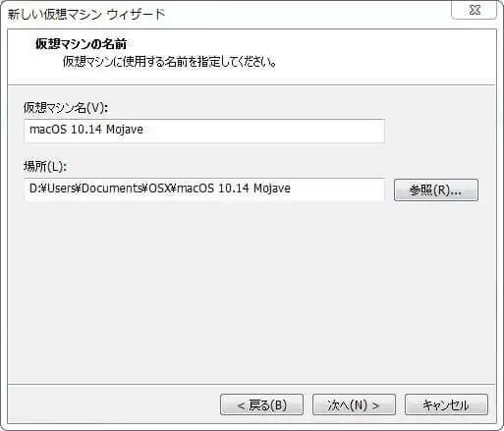The height and width of the screenshot is (431, 504).
Task: Click '10.14' version number in name field
Action: (86, 130)
